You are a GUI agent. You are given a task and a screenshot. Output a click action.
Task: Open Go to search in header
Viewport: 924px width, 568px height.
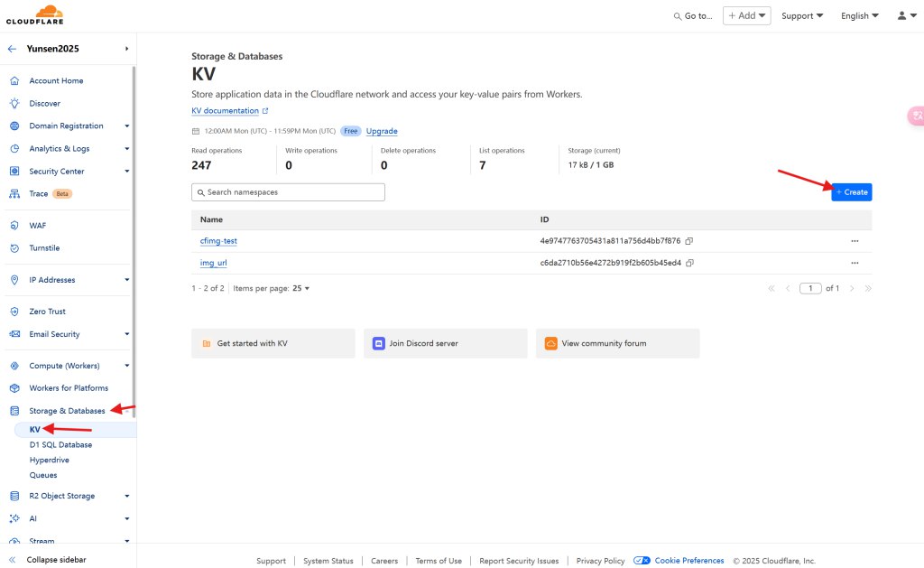(x=693, y=15)
